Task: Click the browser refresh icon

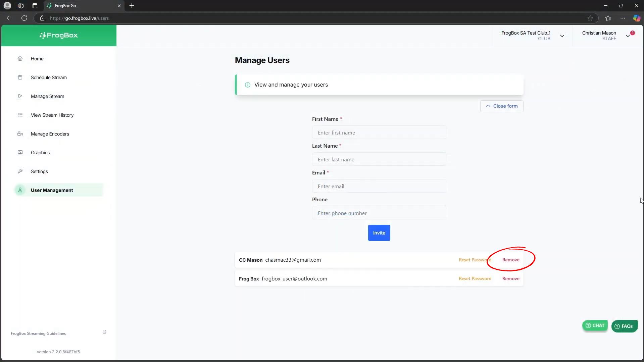Action: tap(24, 18)
